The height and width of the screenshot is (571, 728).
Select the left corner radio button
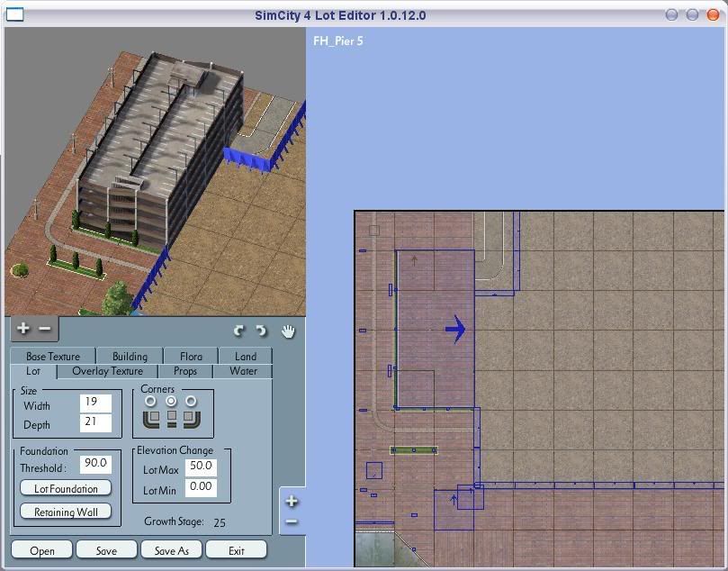coord(150,401)
